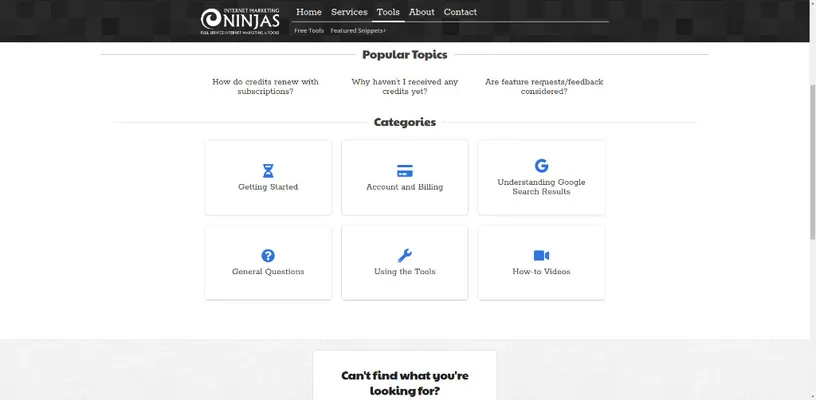Open 'Why haven't I received any credits yet?'
The image size is (816, 400).
click(x=405, y=86)
